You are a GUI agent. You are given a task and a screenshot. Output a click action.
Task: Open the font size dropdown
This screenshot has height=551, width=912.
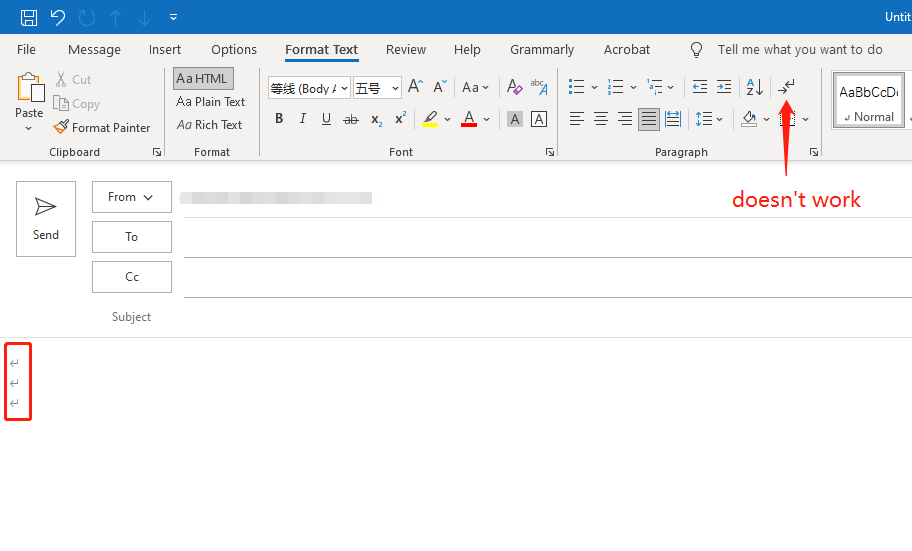[x=395, y=88]
